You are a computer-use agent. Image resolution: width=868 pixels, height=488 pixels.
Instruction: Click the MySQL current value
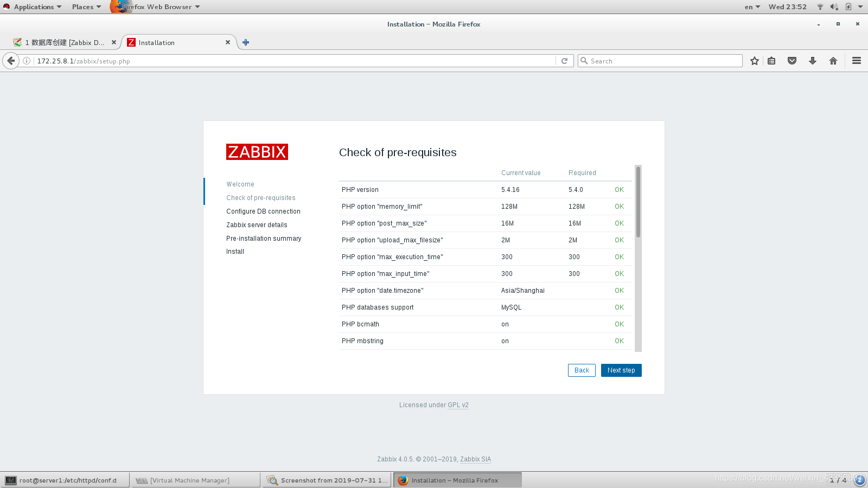pos(511,307)
